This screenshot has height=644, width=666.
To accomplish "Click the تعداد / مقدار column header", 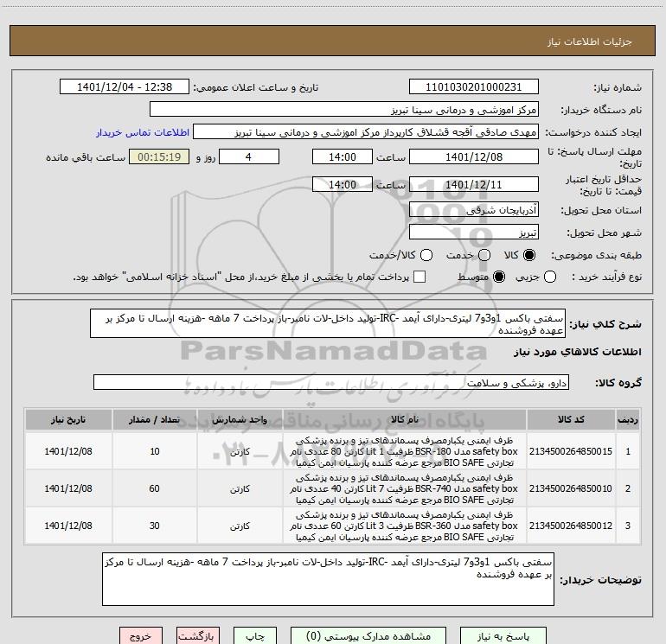I will click(154, 419).
